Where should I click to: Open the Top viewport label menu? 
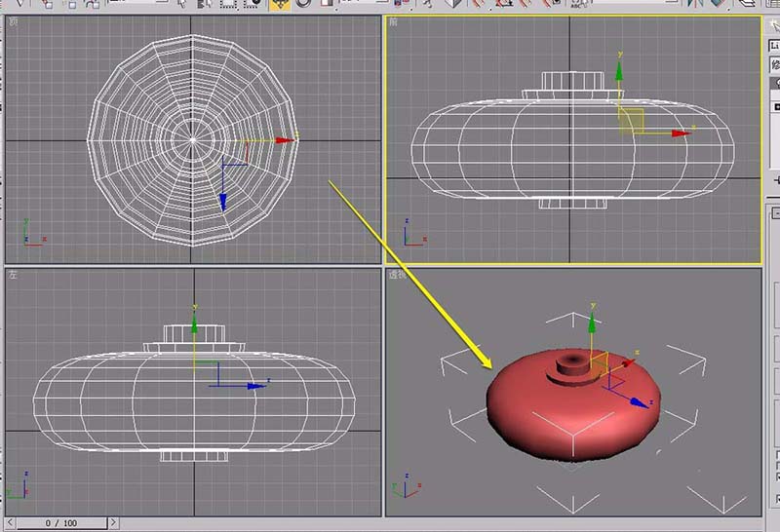[x=14, y=20]
